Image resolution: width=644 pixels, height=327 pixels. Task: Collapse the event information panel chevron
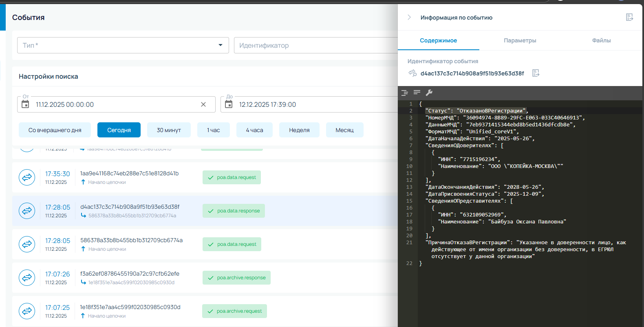pyautogui.click(x=409, y=17)
